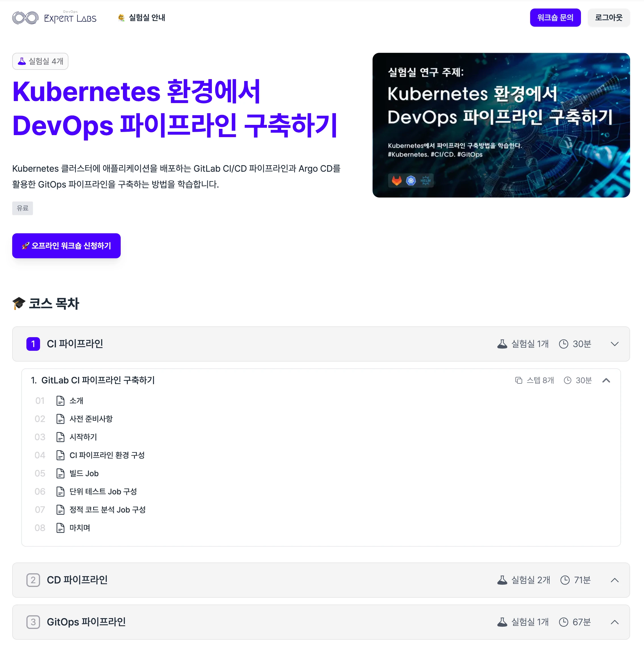Click the document icon for 소개

[x=60, y=401]
